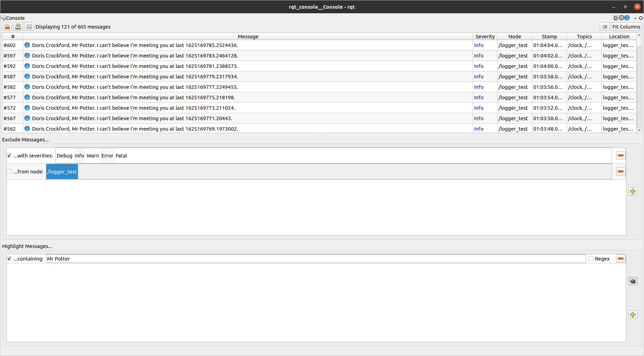Click the load log file folder icon

point(7,27)
